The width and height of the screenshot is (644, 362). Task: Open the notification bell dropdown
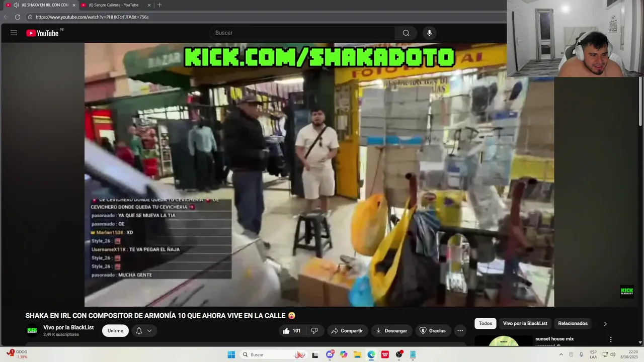[x=144, y=331]
